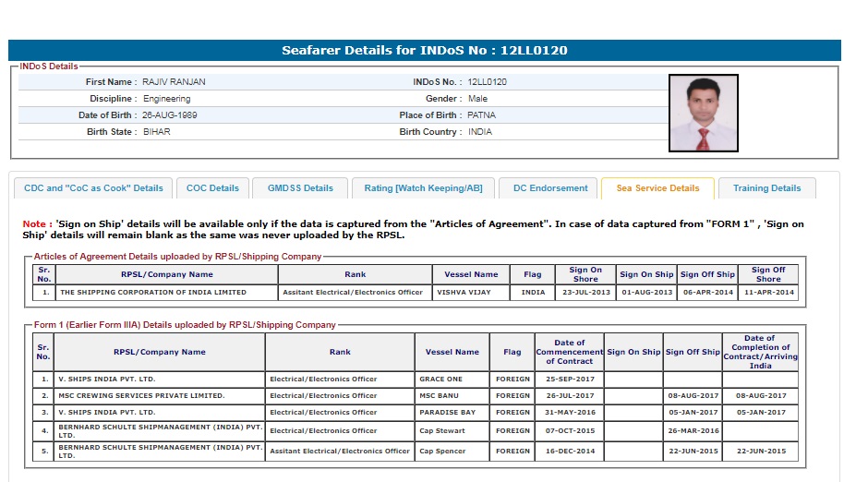The width and height of the screenshot is (868, 482).
Task: Open the CDC and "CoC as Cook" Details tab
Action: pos(93,188)
